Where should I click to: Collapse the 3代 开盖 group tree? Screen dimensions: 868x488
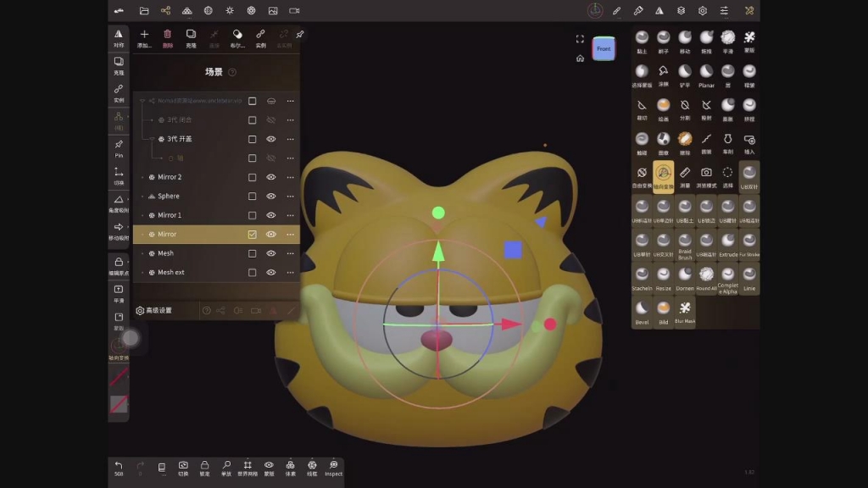pyautogui.click(x=152, y=139)
